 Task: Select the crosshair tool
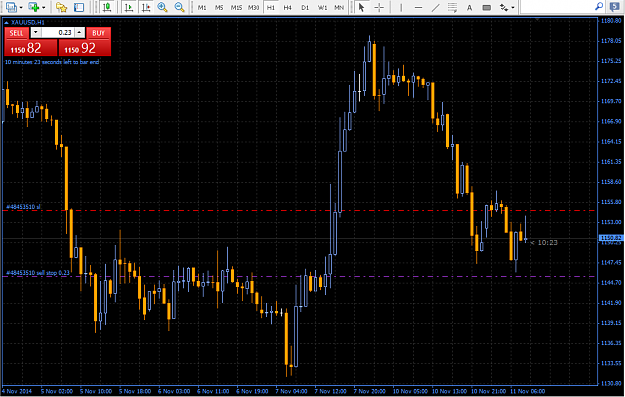379,7
